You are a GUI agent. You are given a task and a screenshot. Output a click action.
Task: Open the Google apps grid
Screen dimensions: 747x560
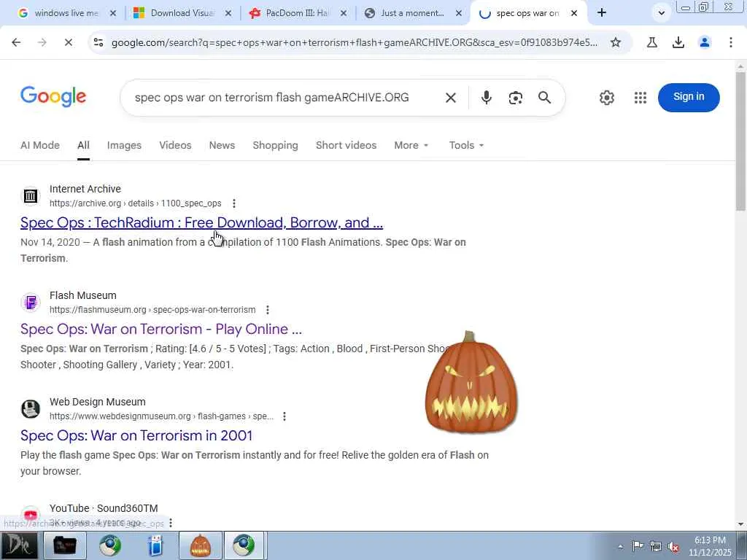point(640,98)
